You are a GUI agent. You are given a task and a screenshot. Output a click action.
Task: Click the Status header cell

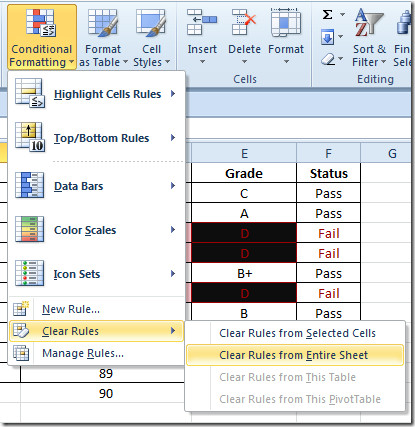(328, 173)
